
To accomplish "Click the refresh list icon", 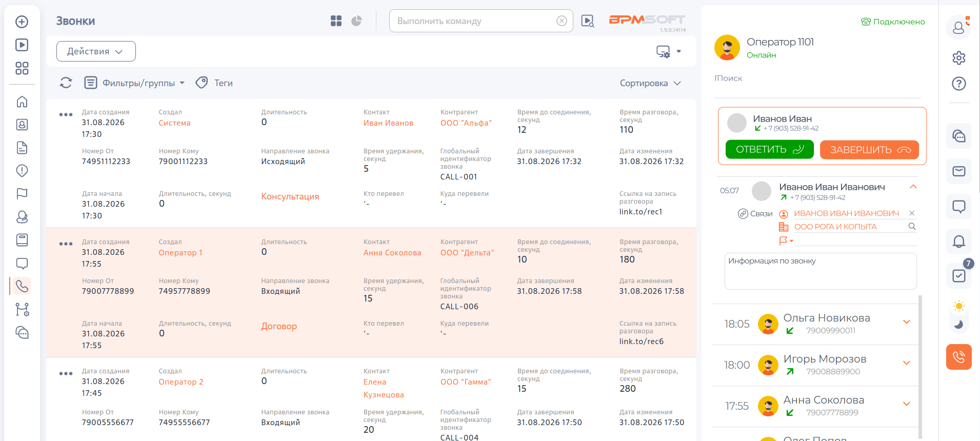I will coord(66,83).
